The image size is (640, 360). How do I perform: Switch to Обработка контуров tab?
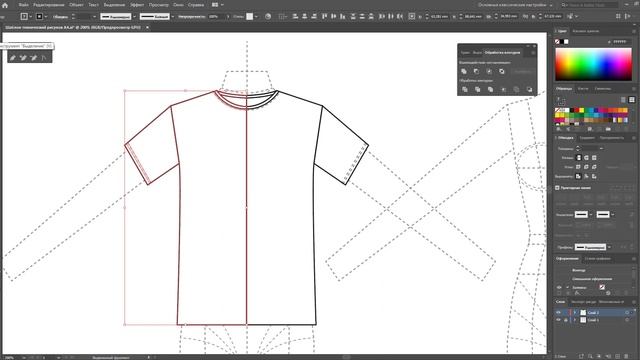click(502, 53)
